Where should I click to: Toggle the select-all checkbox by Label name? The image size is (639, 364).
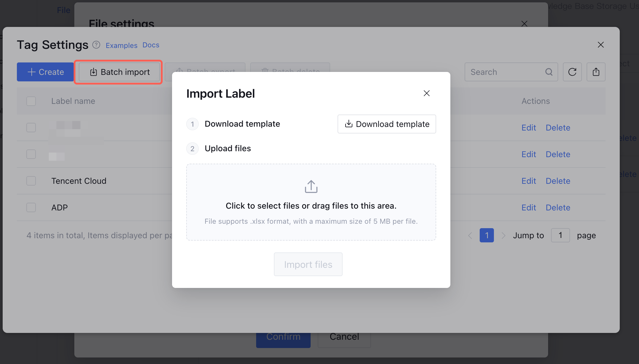[31, 101]
